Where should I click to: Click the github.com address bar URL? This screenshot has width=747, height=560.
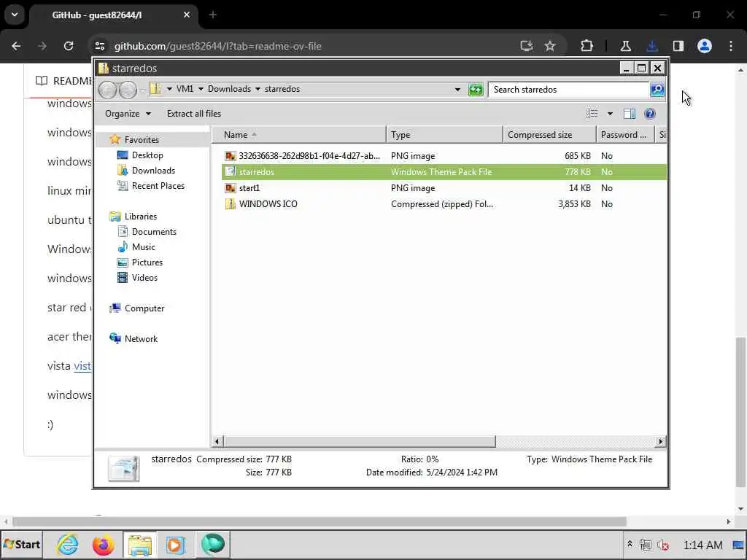coord(217,46)
